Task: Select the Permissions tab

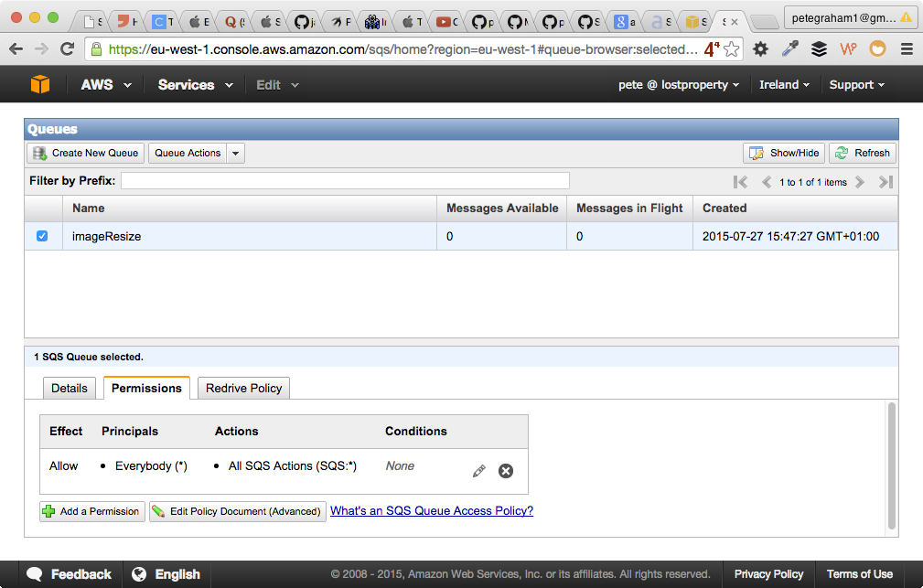Action: [x=146, y=388]
